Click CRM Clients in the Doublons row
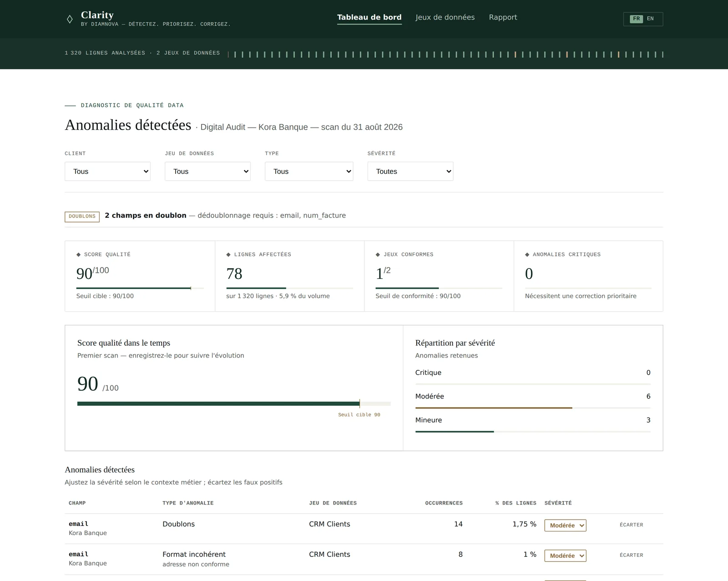The height and width of the screenshot is (581, 728). pyautogui.click(x=329, y=524)
